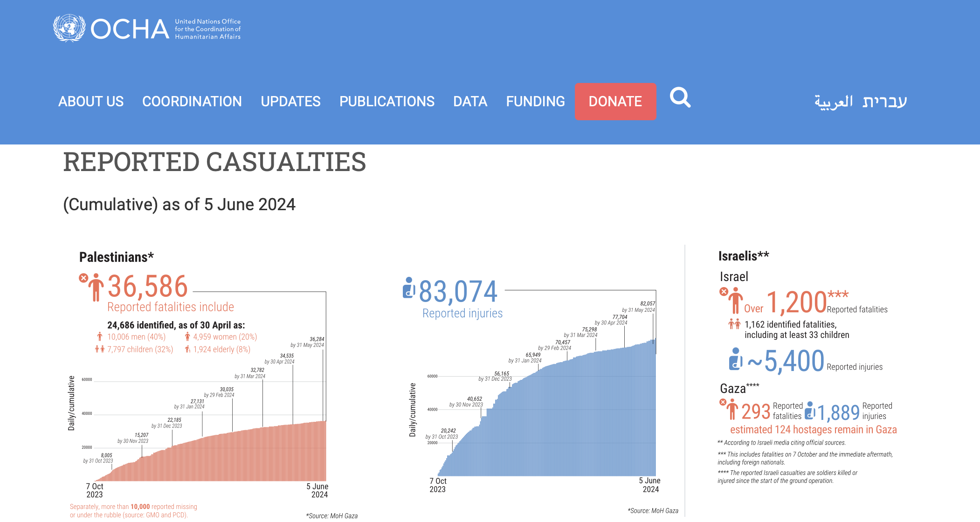
Task: Open the search magnifier icon
Action: (x=680, y=97)
